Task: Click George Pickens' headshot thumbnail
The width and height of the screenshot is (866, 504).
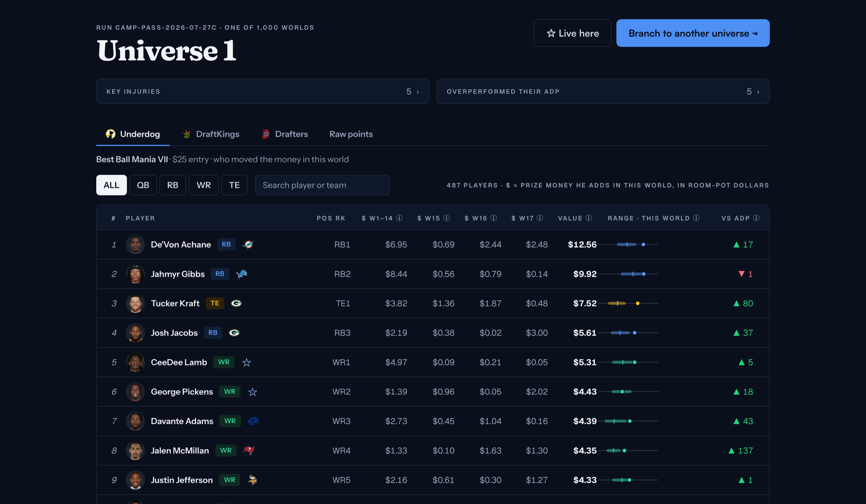Action: pos(135,392)
